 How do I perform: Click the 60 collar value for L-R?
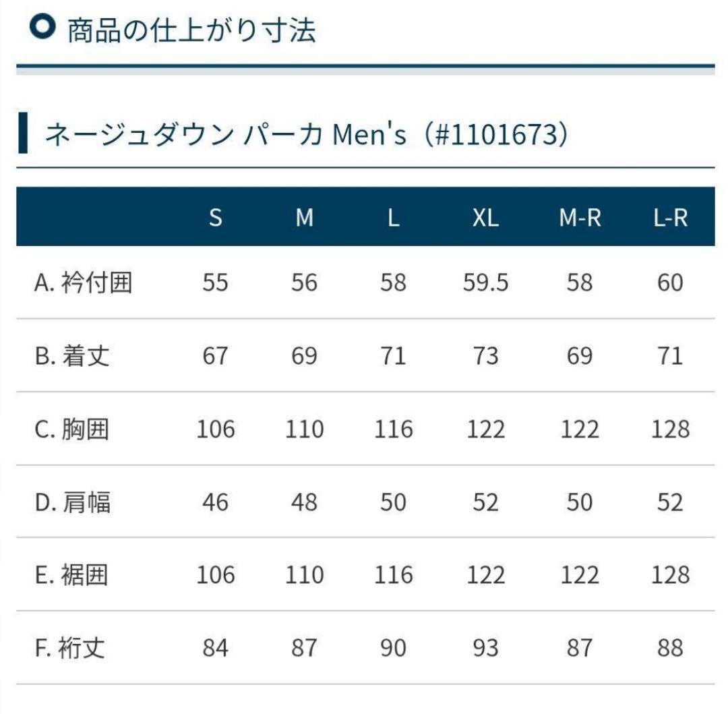(x=670, y=282)
